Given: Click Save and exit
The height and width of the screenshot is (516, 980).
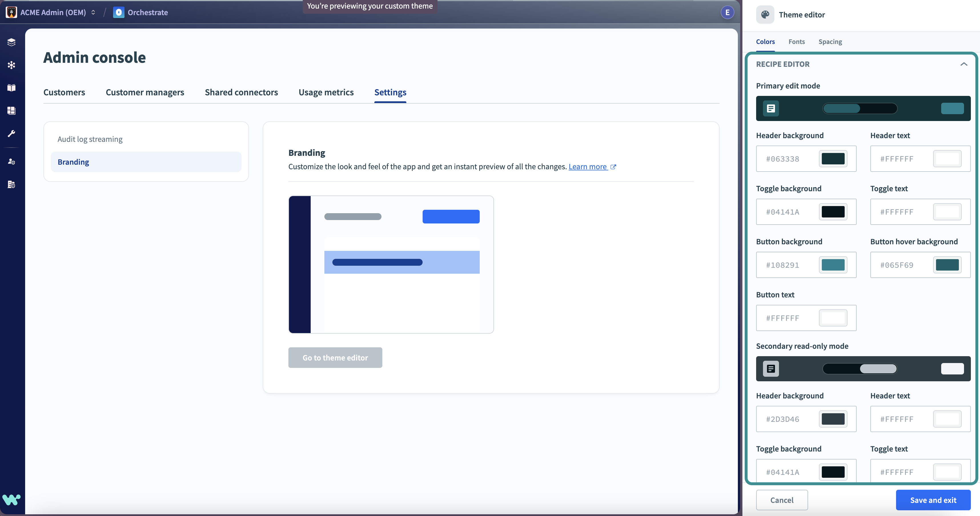Looking at the screenshot, I should point(933,500).
